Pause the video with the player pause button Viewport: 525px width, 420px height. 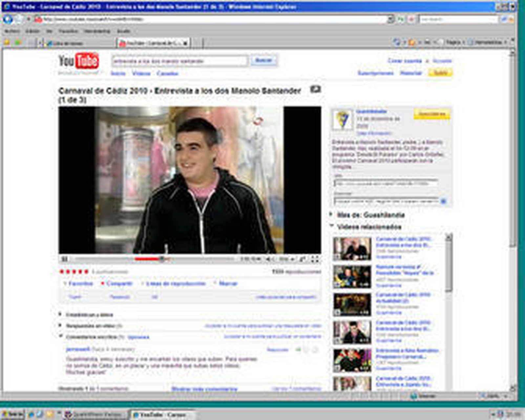click(x=65, y=259)
